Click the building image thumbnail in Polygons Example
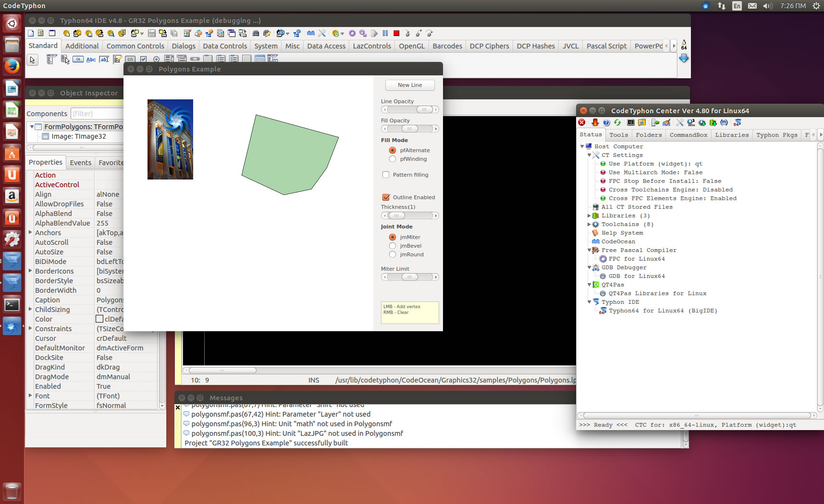The width and height of the screenshot is (824, 504). tap(170, 139)
